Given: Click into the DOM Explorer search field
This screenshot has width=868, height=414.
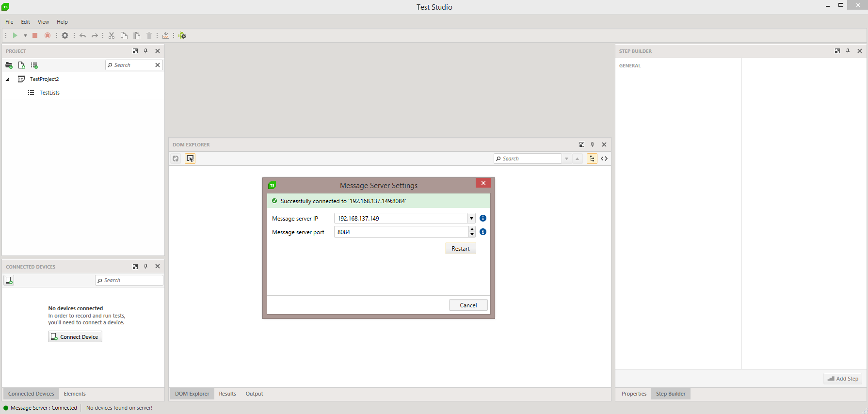Looking at the screenshot, I should tap(528, 159).
